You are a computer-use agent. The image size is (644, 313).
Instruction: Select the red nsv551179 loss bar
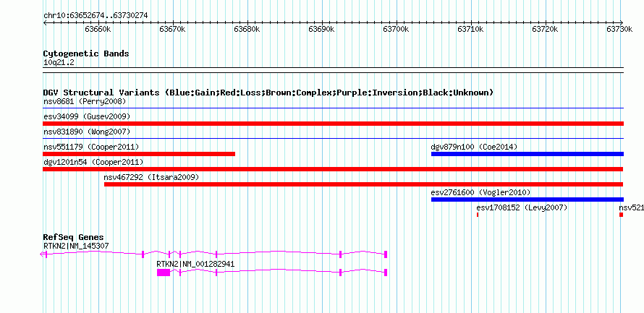coord(139,154)
